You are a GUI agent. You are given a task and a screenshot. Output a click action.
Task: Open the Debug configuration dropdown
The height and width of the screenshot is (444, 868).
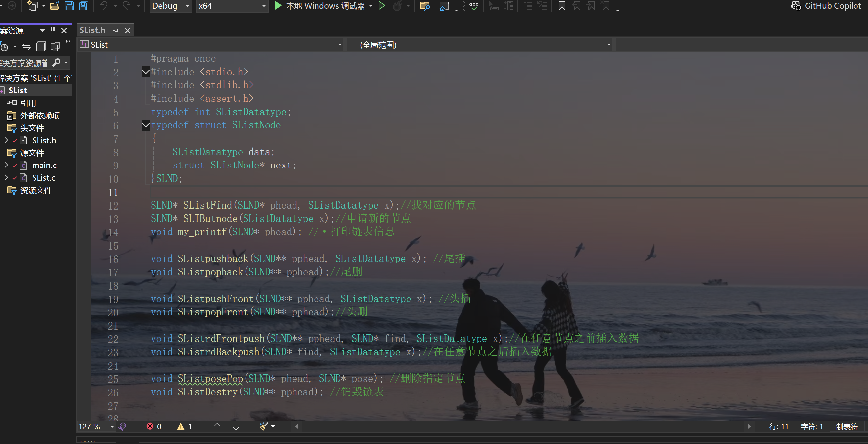(187, 6)
